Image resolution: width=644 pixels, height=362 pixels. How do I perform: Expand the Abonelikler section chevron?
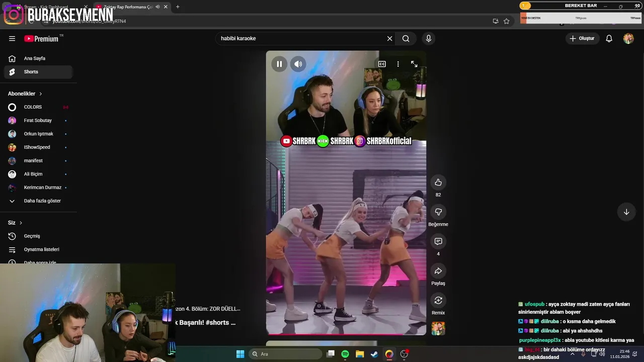pos(41,94)
